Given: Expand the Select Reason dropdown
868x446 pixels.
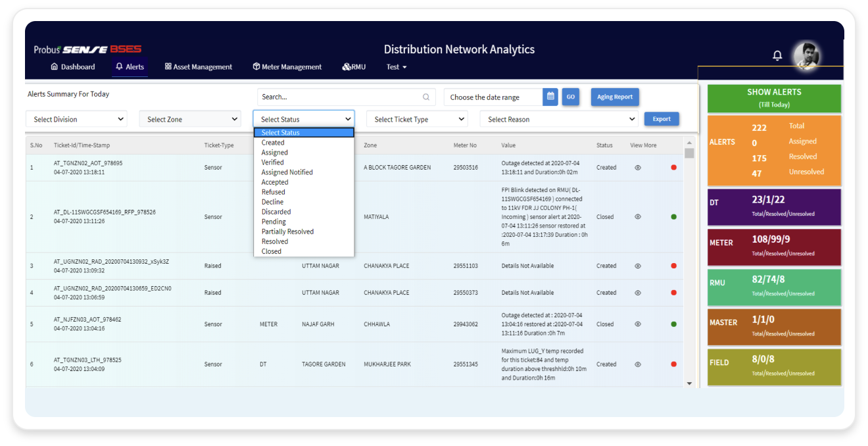Looking at the screenshot, I should coord(559,119).
